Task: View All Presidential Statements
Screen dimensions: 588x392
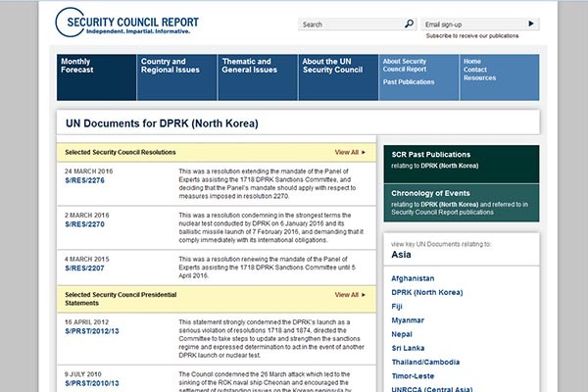Action: click(x=350, y=295)
